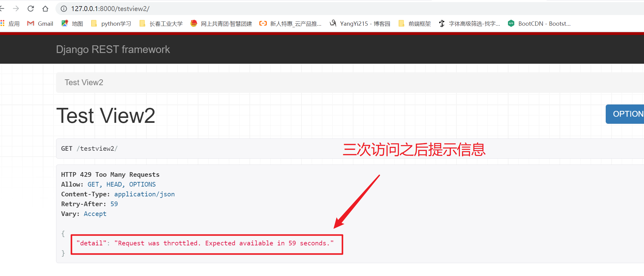Image resolution: width=644 pixels, height=276 pixels.
Task: Open the BootCDN bookmark
Action: click(x=539, y=24)
